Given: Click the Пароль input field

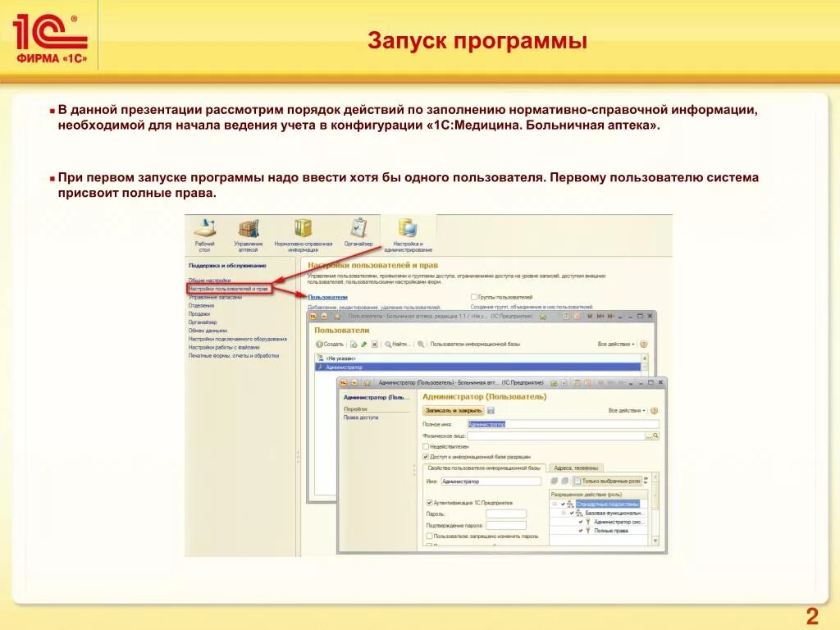Looking at the screenshot, I should pos(505,514).
